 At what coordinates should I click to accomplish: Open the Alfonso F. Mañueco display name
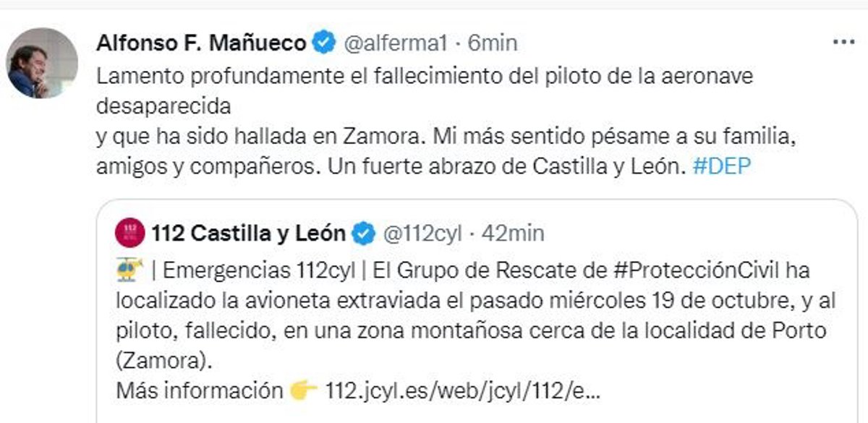point(200,43)
